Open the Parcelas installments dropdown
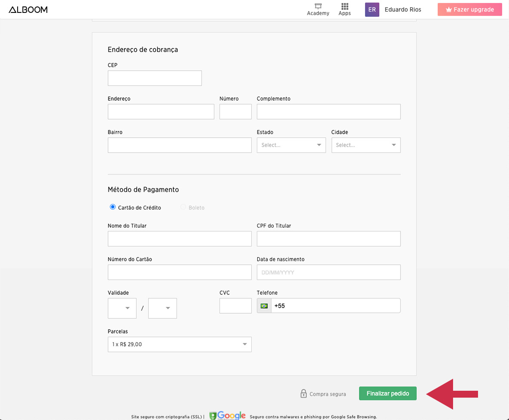Viewport: 509px width, 420px height. tap(179, 344)
